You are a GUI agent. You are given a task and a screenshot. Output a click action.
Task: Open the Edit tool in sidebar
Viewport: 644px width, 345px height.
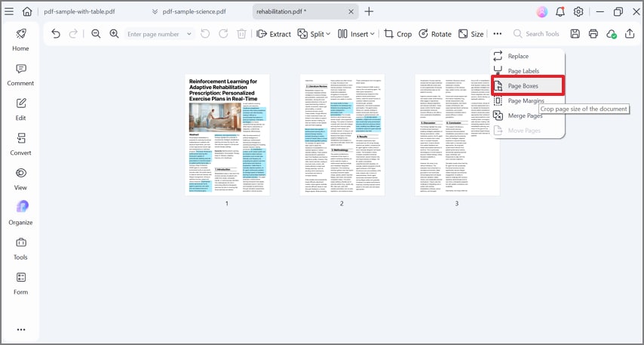tap(20, 109)
